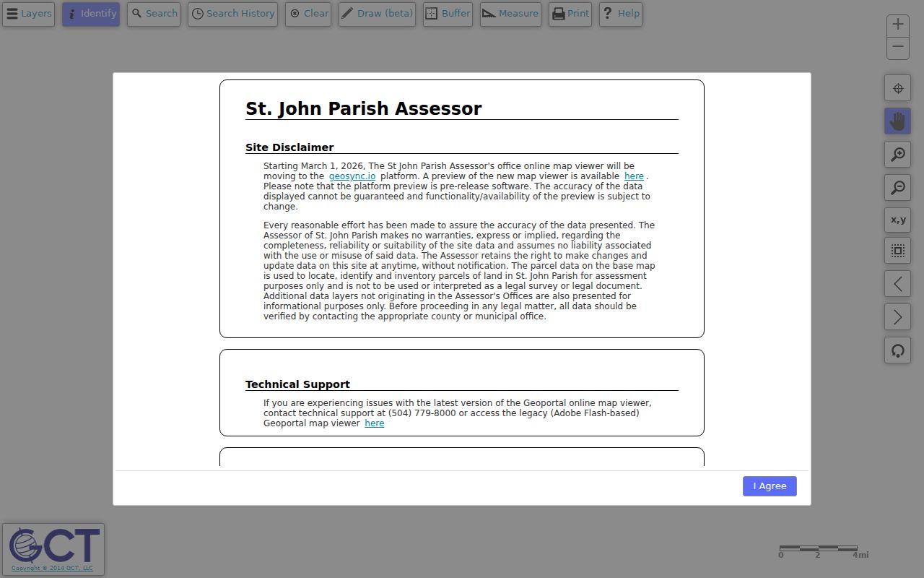Image resolution: width=924 pixels, height=578 pixels.
Task: Open the x,y coordinate tool
Action: [x=898, y=220]
